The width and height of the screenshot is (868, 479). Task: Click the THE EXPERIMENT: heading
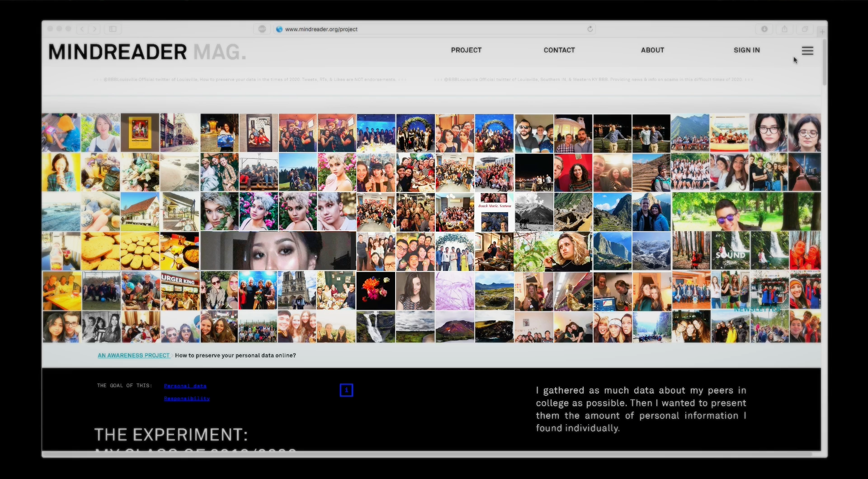click(171, 435)
